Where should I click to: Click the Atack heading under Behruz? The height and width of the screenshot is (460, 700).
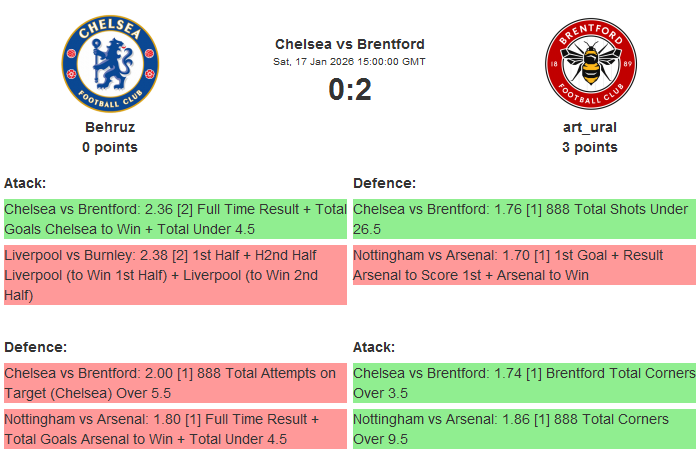point(26,183)
